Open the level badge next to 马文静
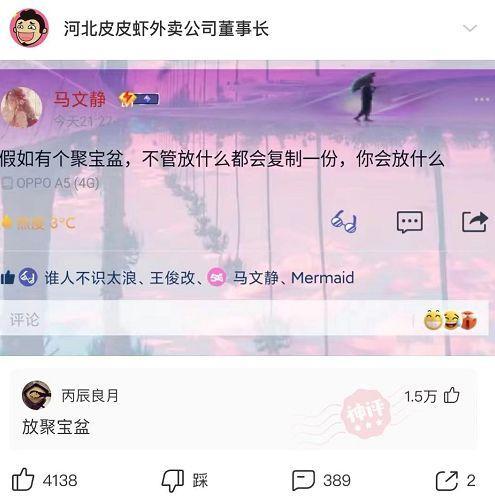The image size is (495, 500). click(139, 99)
